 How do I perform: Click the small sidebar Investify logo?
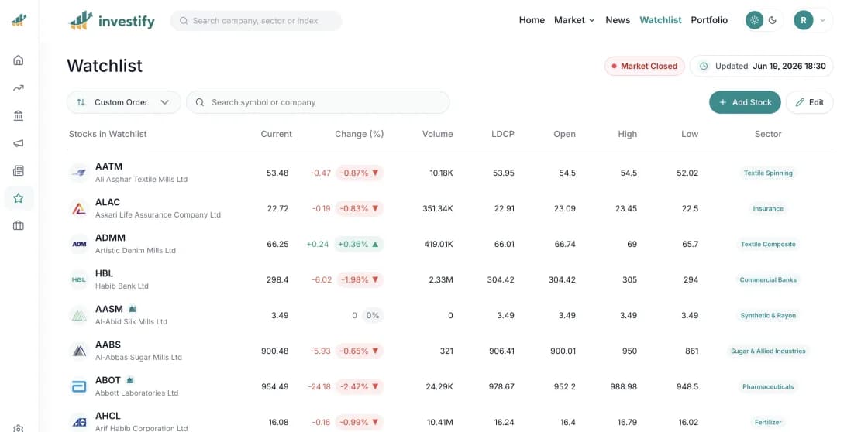[x=19, y=20]
